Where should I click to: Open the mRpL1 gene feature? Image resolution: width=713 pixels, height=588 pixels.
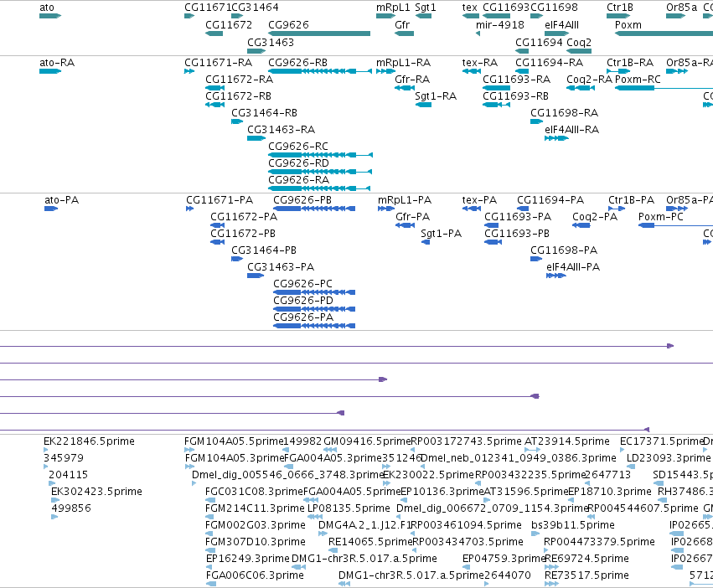[x=385, y=16]
